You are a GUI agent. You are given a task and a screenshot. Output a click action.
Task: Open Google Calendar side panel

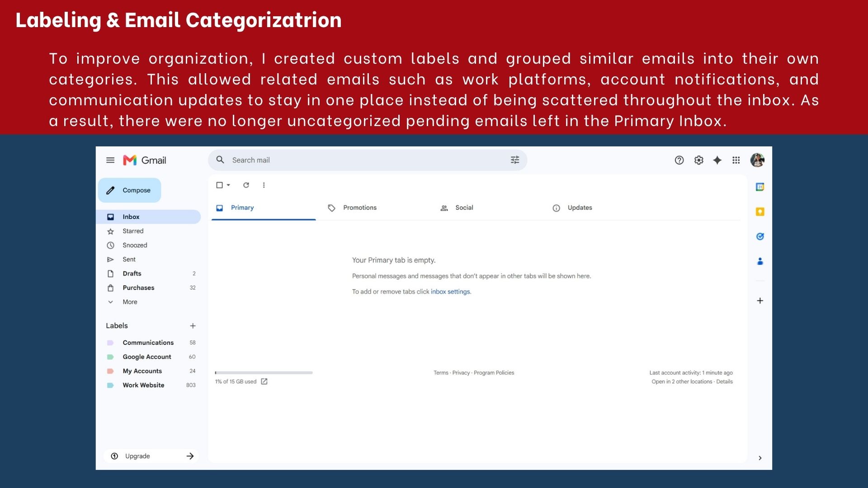click(760, 187)
